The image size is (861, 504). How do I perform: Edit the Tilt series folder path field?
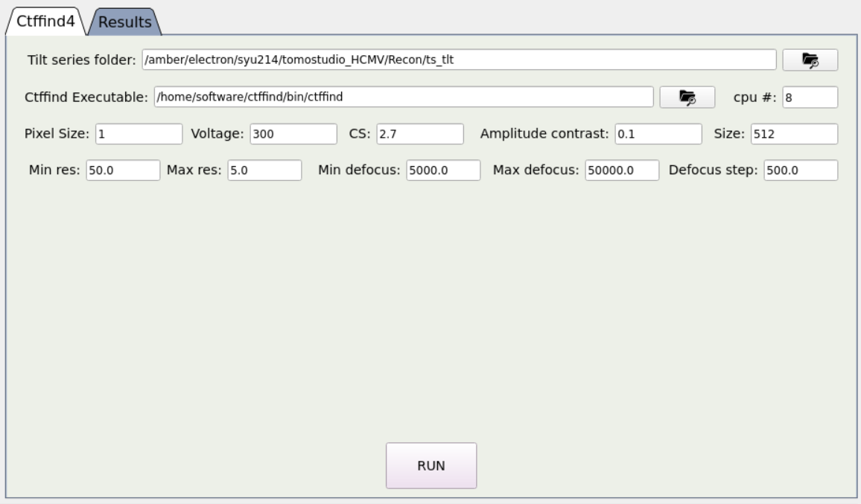click(459, 60)
